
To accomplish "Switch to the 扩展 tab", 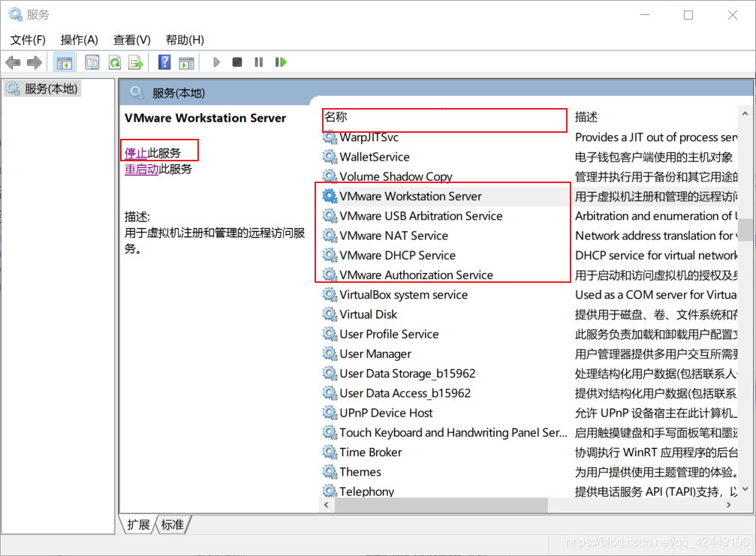I will (x=138, y=524).
